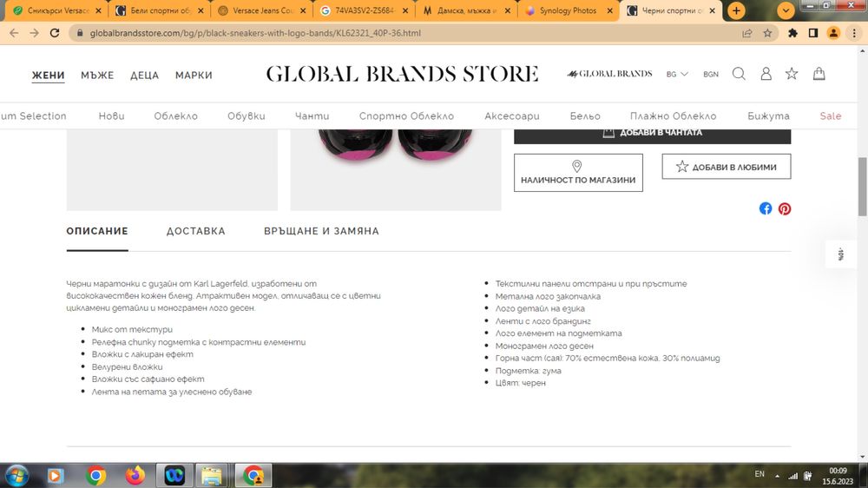Click ДОБАВИ В ЧАНТАТА button

coord(652,136)
